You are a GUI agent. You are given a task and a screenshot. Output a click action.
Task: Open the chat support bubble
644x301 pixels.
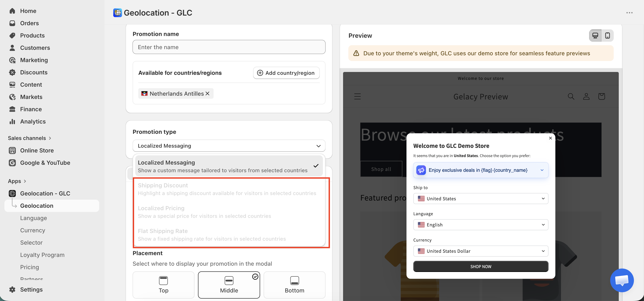click(622, 280)
